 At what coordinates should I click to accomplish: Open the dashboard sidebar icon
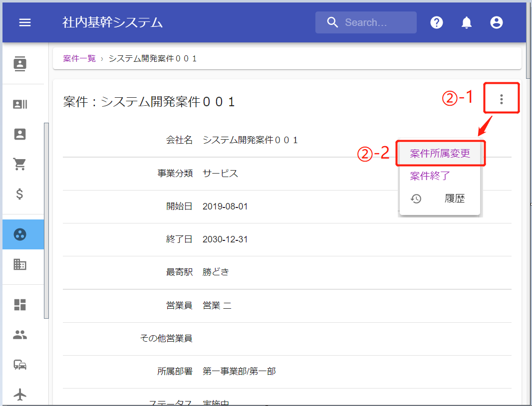[20, 305]
